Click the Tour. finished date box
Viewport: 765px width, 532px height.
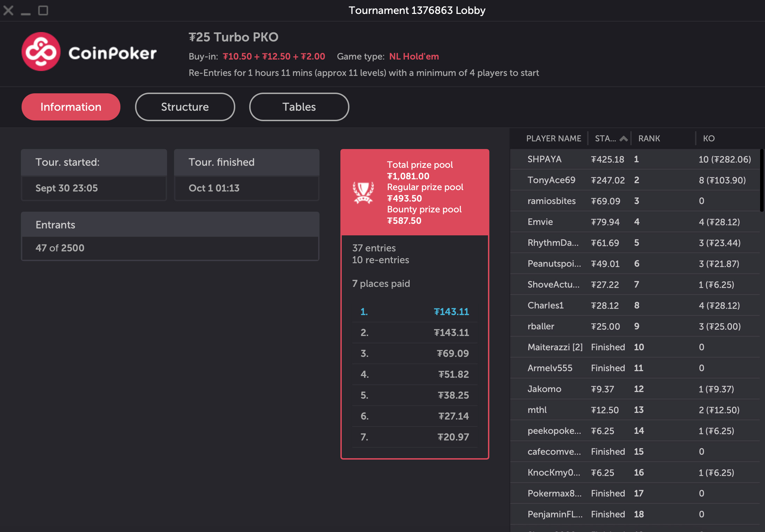[246, 188]
